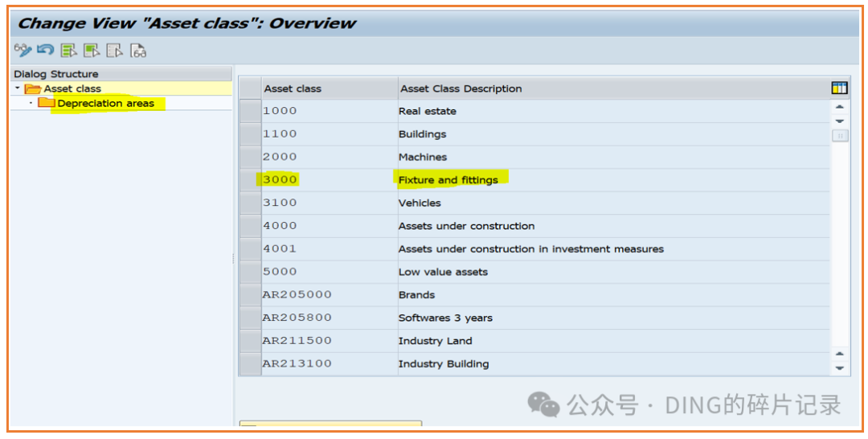Tick the row selector for class 2000
This screenshot has width=868, height=439.
point(250,157)
